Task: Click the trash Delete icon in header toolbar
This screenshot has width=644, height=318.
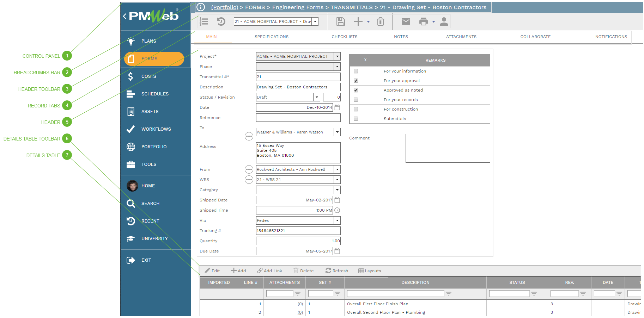Action: [x=380, y=21]
